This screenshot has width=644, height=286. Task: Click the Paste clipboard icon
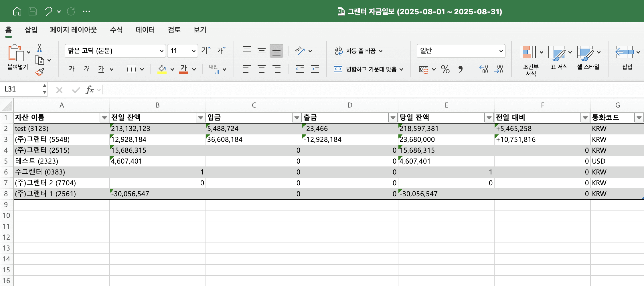tap(16, 53)
